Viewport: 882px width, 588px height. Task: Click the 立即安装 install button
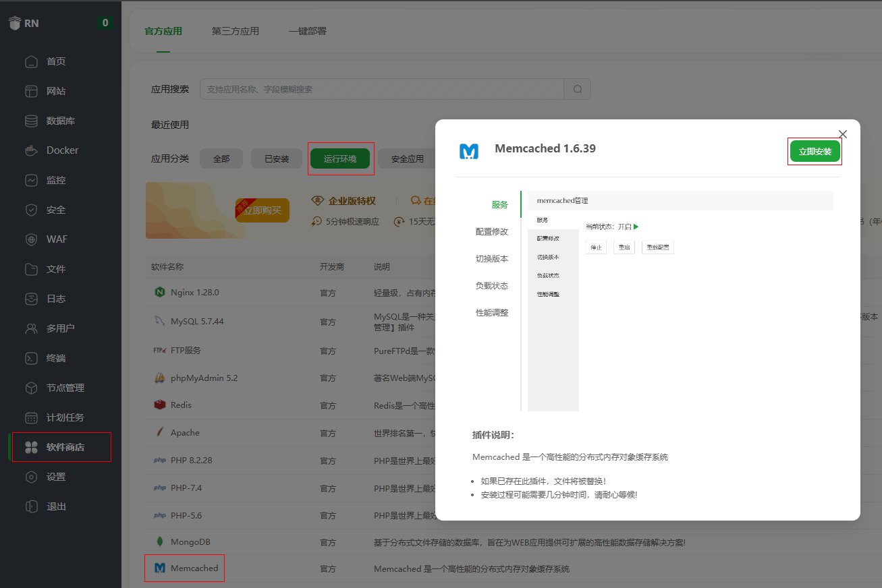point(815,151)
